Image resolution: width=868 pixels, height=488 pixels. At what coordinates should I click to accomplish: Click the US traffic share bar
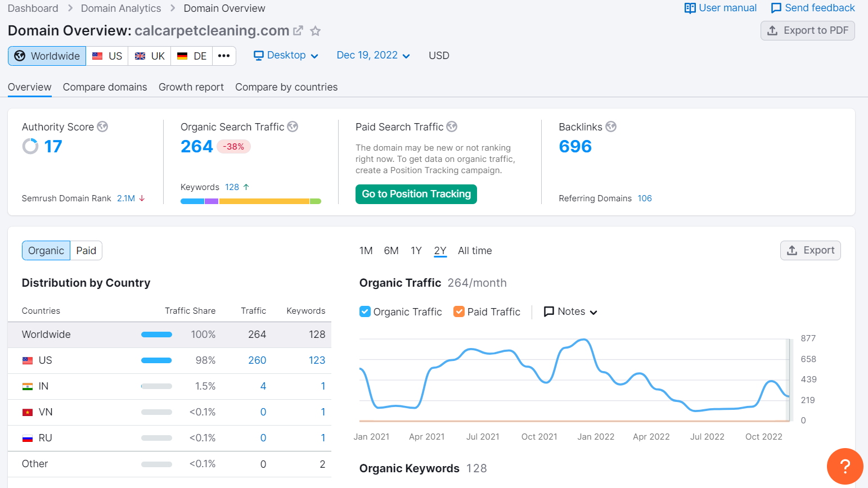156,360
